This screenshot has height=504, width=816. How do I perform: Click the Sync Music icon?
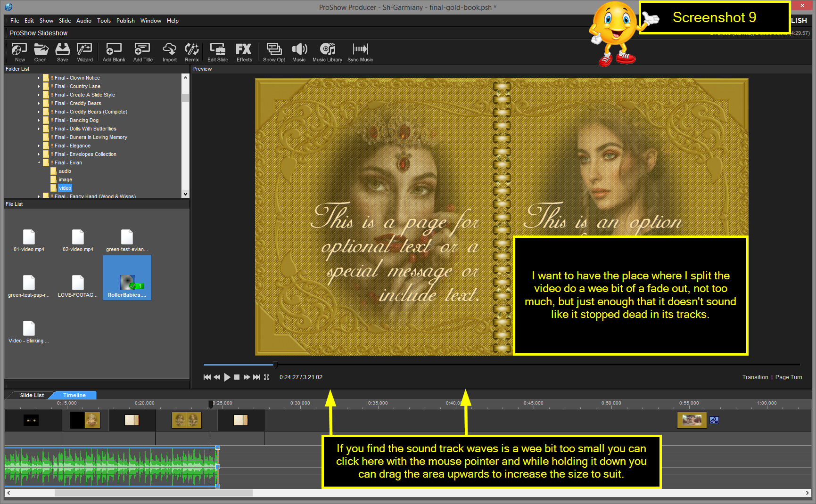click(360, 52)
